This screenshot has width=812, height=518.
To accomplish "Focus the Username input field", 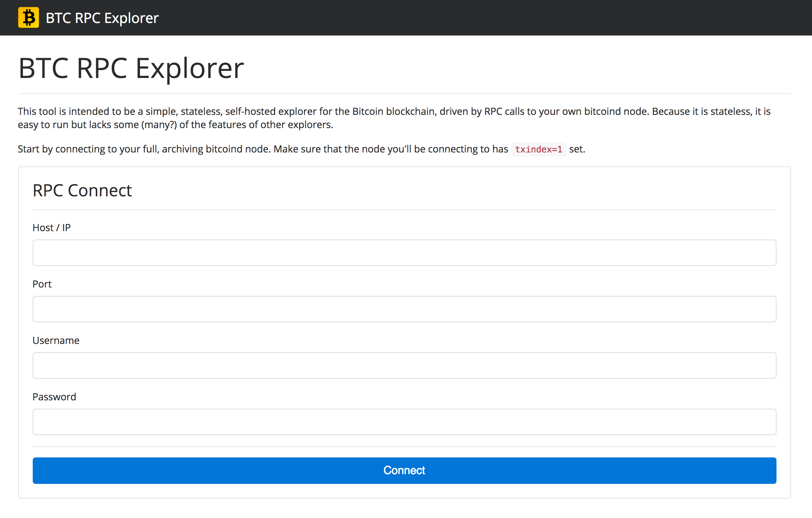I will click(x=404, y=366).
